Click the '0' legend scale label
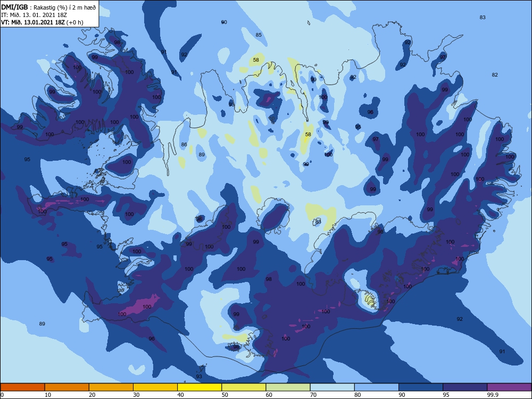This screenshot has width=532, height=399. point(2,395)
